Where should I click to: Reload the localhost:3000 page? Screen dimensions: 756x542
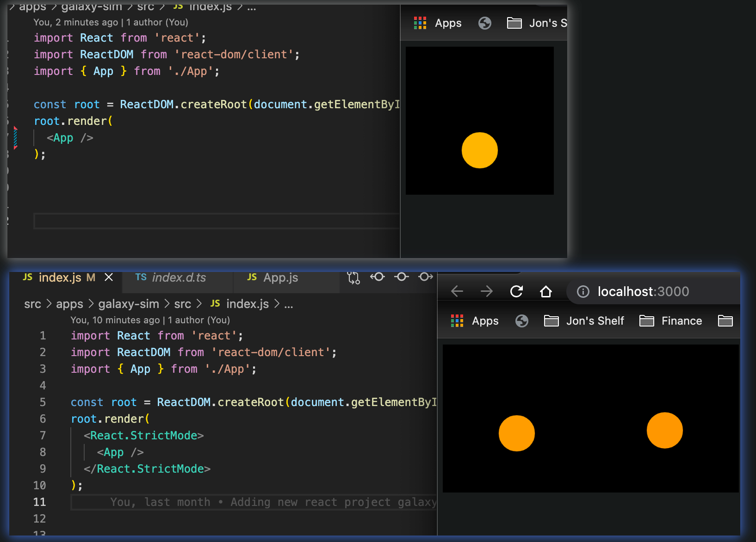point(516,291)
